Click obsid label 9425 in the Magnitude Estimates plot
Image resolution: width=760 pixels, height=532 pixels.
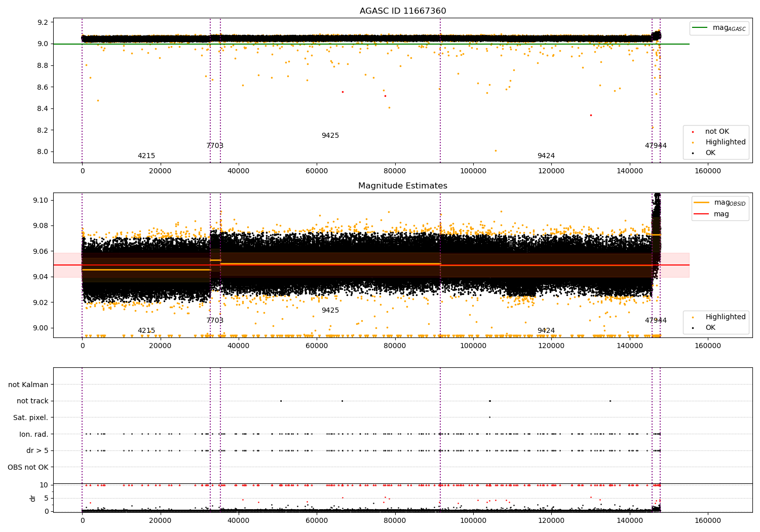[x=330, y=311]
